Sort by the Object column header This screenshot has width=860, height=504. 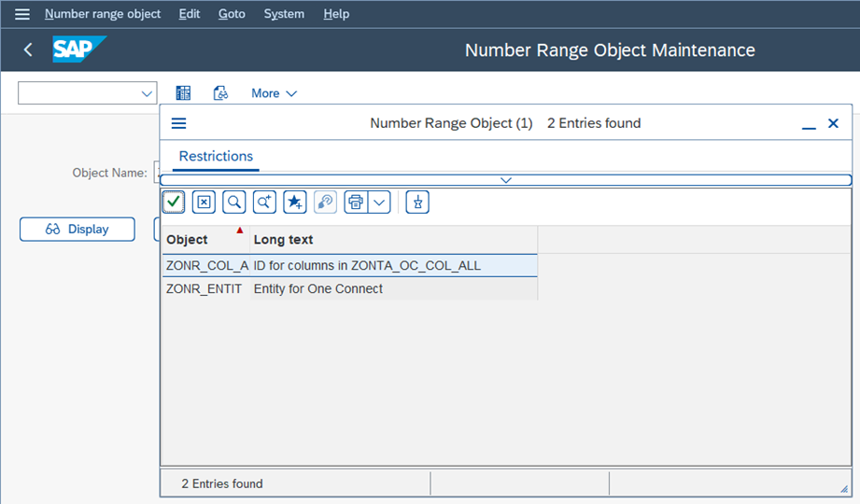[188, 240]
